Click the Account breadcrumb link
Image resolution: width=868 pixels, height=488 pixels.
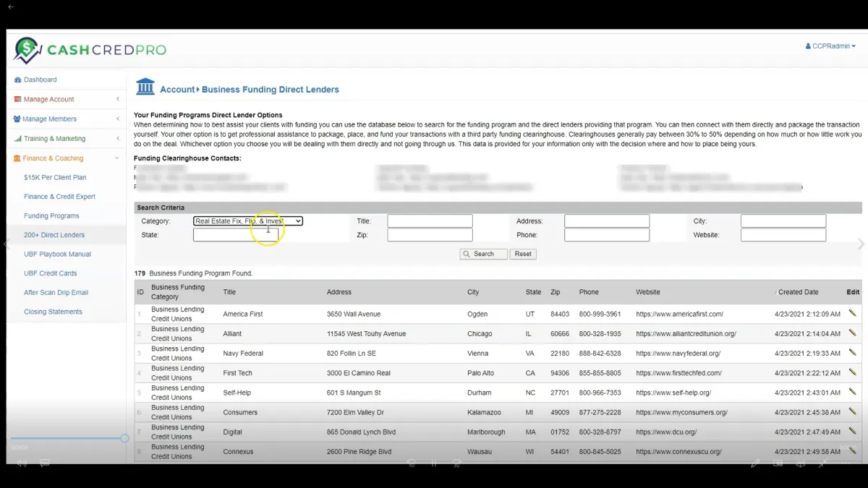click(x=177, y=90)
